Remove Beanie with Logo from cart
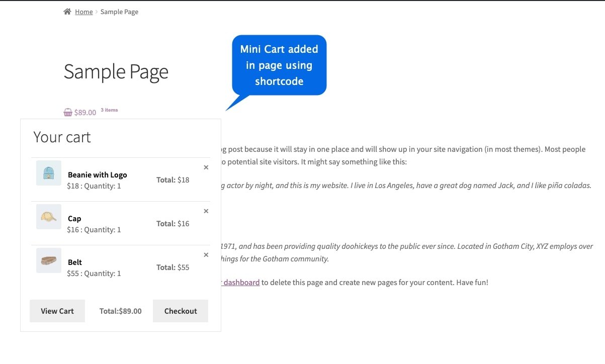The image size is (605, 364). (206, 167)
